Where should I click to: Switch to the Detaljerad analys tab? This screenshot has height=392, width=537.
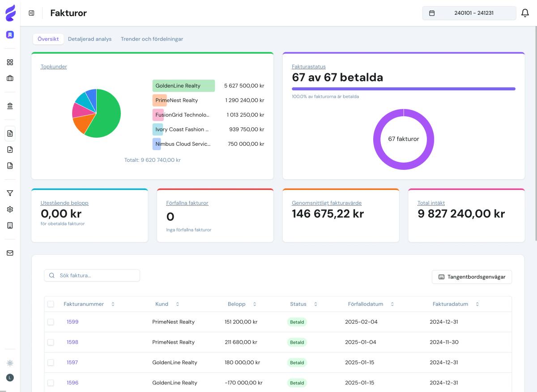pos(89,39)
